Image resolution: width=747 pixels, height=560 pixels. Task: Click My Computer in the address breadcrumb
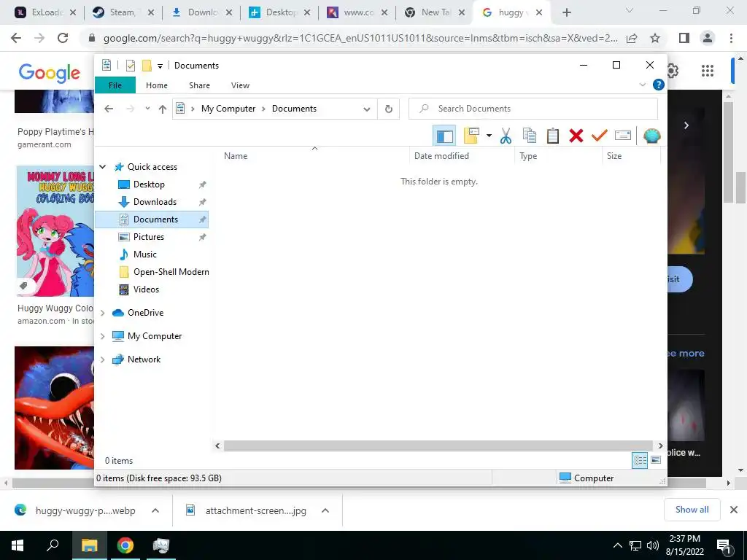[228, 109]
